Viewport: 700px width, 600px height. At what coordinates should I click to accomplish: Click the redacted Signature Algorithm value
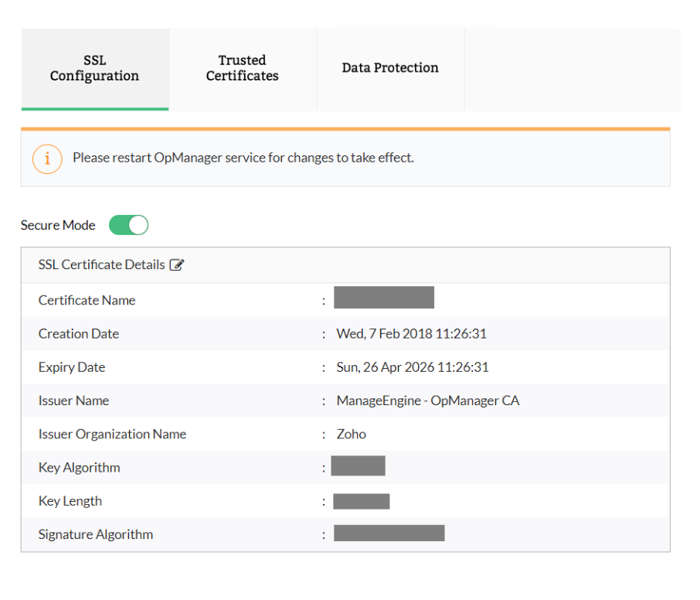[389, 533]
